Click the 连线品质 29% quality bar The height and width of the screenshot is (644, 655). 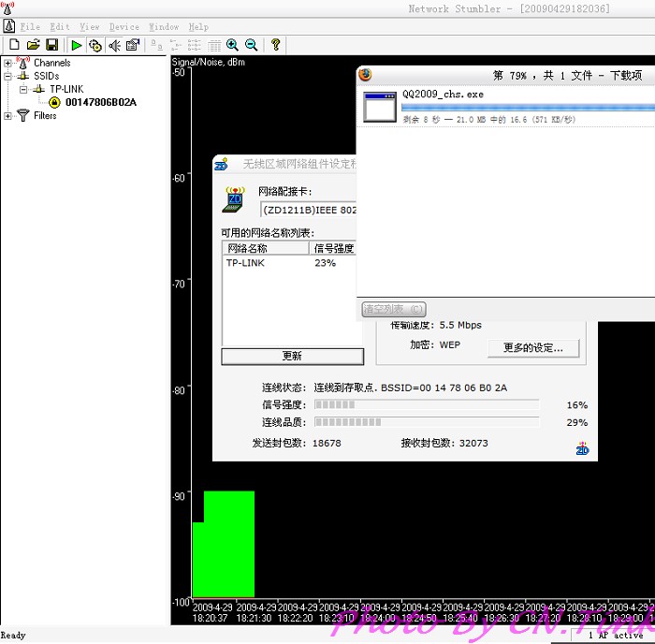(x=427, y=422)
